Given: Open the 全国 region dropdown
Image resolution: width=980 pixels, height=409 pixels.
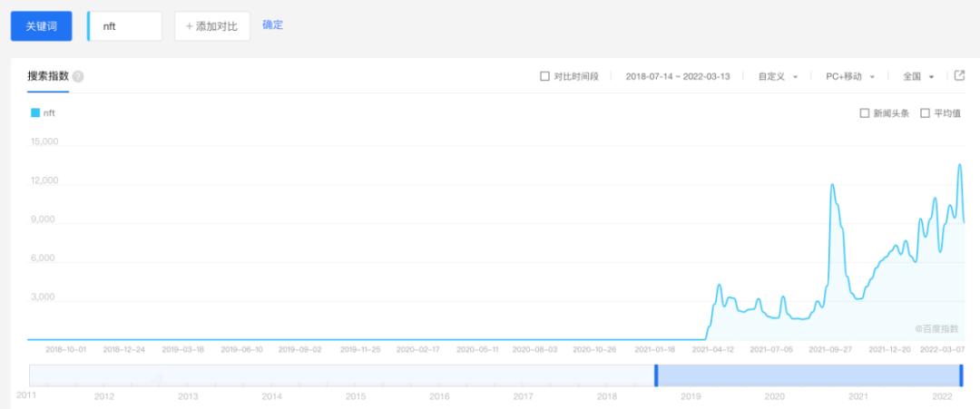Looking at the screenshot, I should click(x=918, y=77).
